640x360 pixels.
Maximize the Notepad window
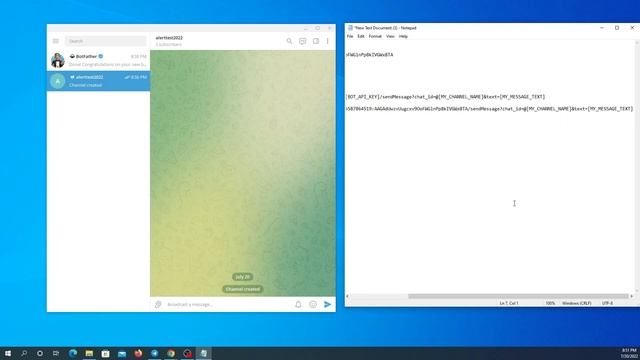tap(617, 28)
